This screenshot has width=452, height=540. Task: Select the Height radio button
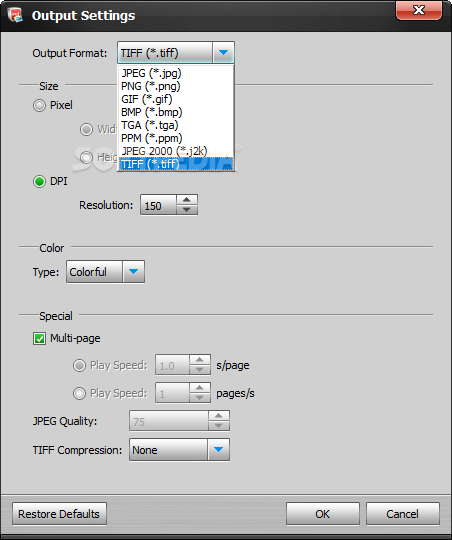pyautogui.click(x=86, y=157)
